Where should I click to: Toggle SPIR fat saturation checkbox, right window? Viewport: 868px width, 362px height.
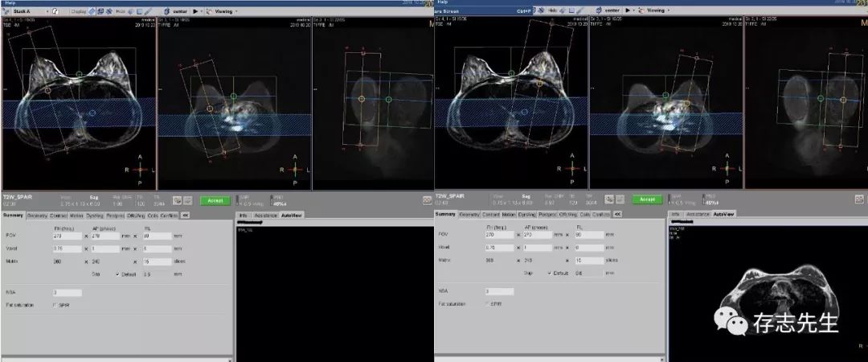[488, 304]
